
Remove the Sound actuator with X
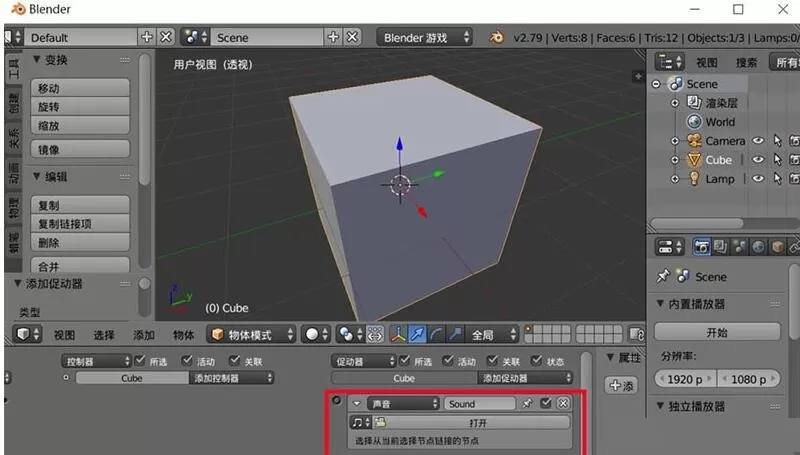click(563, 403)
